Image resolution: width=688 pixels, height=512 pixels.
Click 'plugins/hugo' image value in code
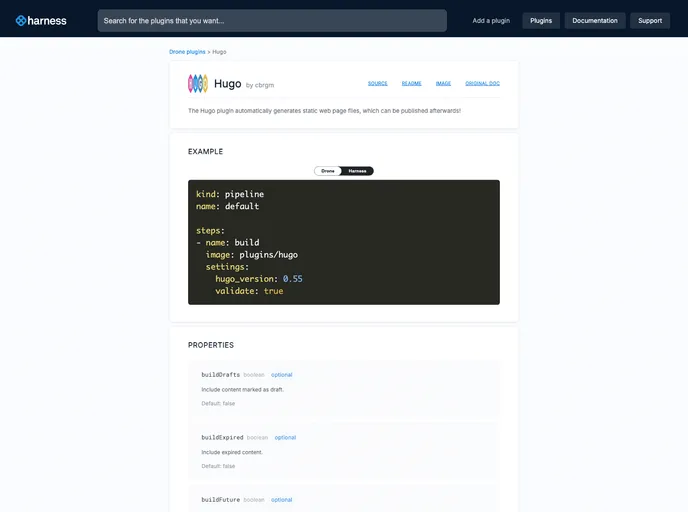pyautogui.click(x=268, y=255)
